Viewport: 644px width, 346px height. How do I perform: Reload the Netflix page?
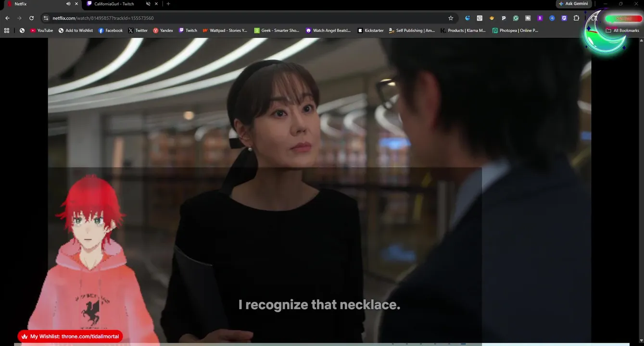coord(32,18)
